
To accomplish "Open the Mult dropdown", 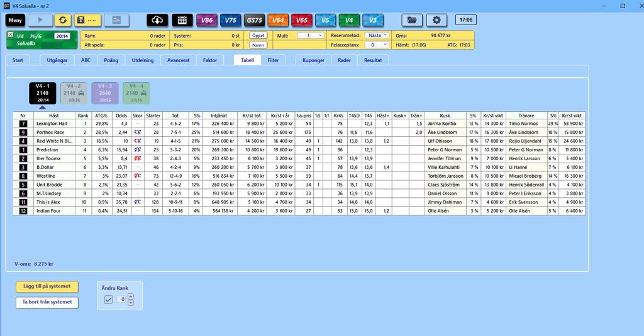I will [x=311, y=36].
